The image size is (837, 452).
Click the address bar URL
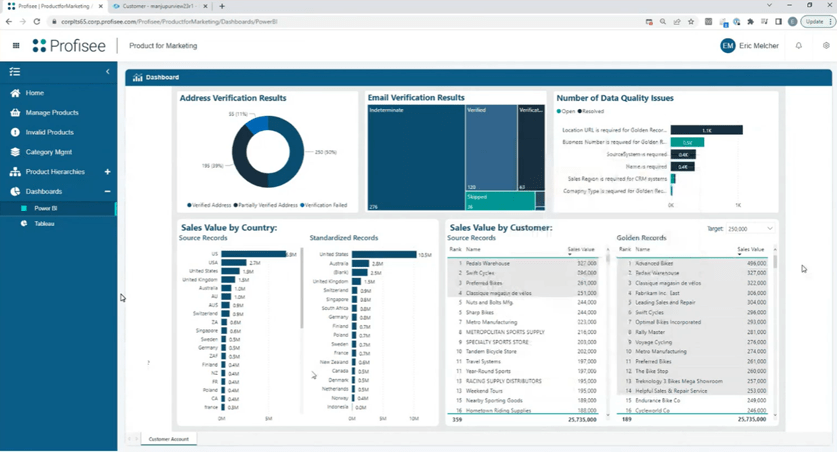(x=169, y=22)
